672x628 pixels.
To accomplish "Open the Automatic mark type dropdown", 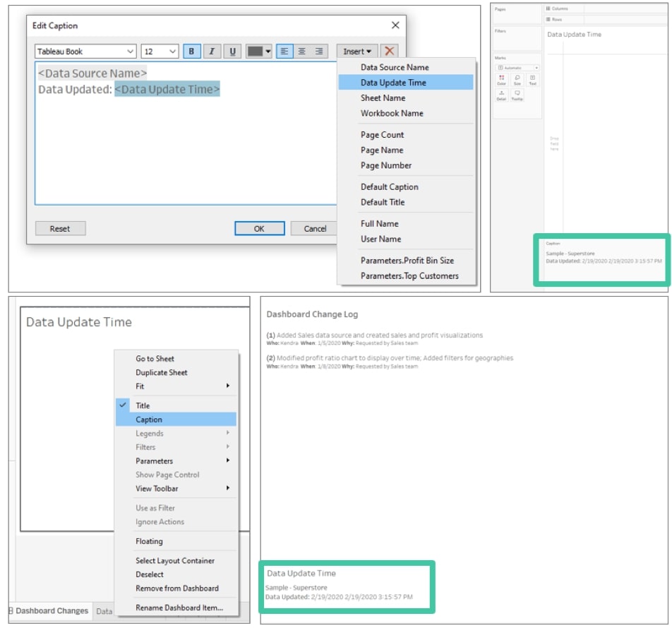I will point(517,68).
